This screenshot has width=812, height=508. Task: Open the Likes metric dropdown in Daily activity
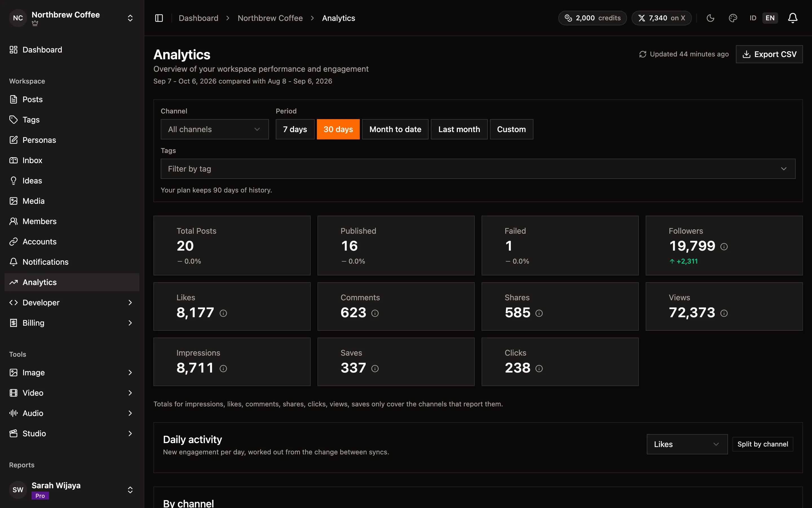tap(687, 444)
